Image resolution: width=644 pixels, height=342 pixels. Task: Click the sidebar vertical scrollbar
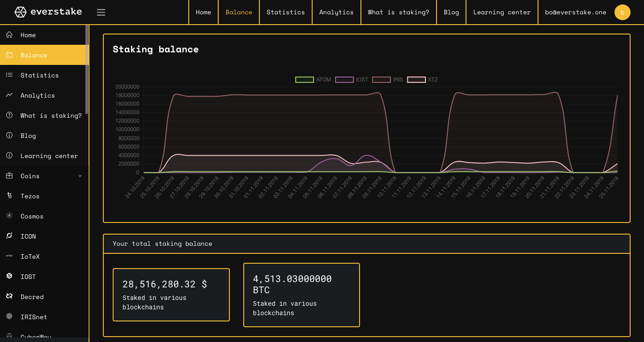87,69
